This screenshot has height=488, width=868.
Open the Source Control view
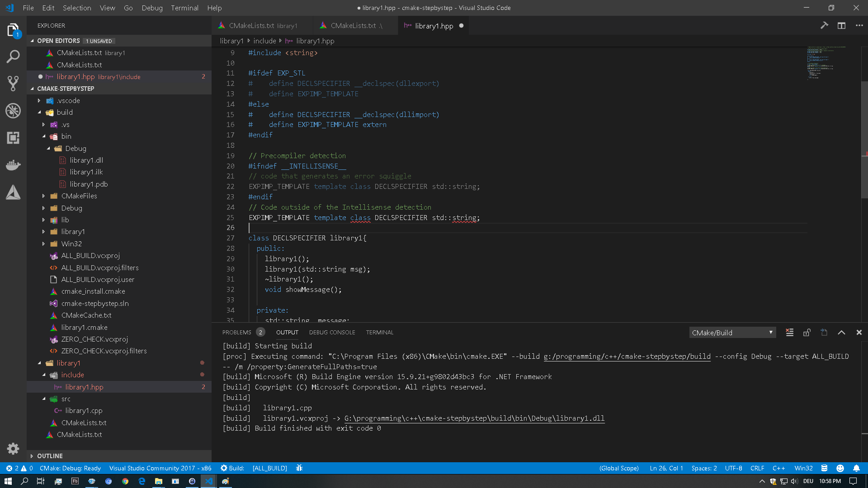[13, 84]
